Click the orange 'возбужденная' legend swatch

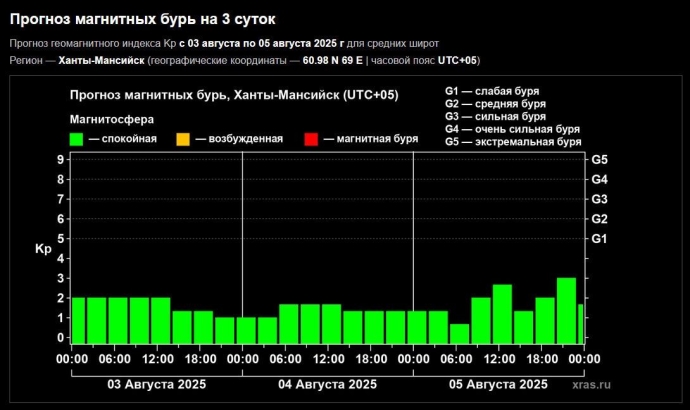(x=183, y=139)
